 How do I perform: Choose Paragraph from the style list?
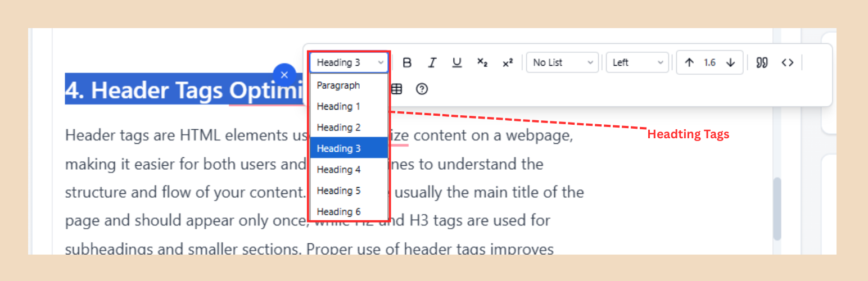(x=349, y=85)
